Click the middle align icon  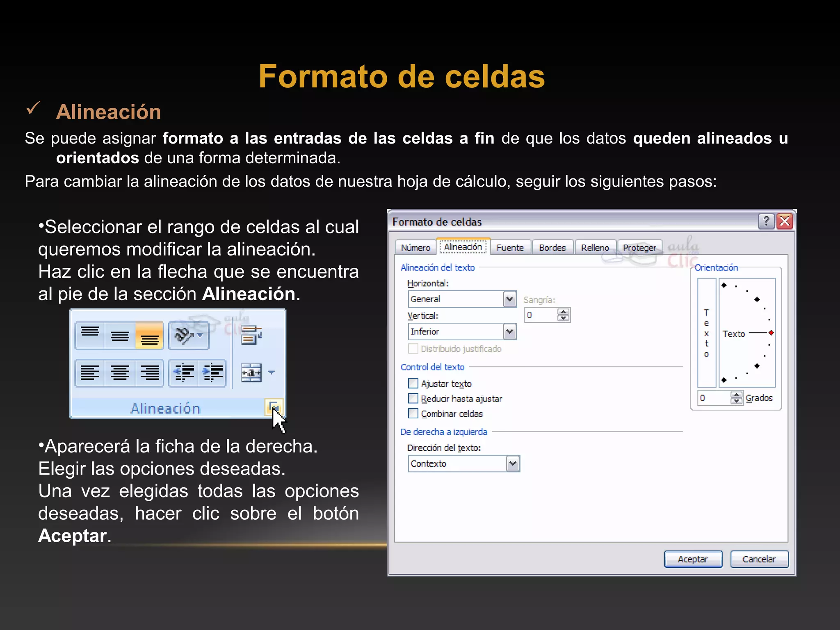pos(120,335)
